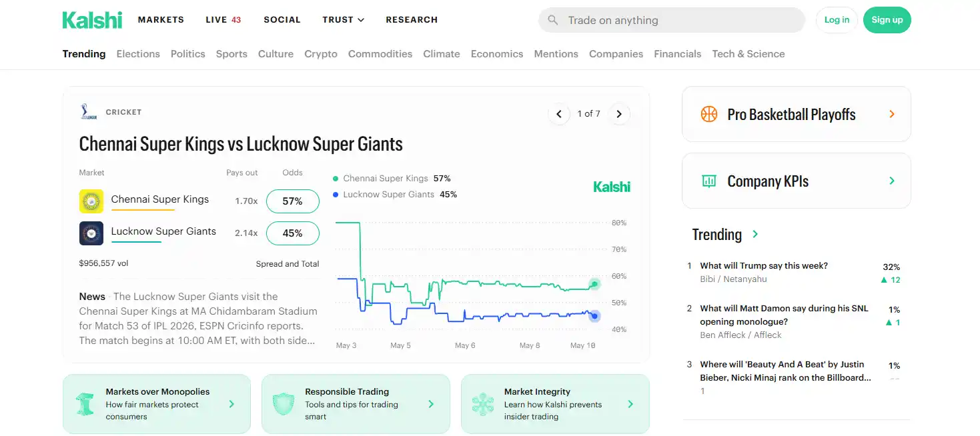Select the Economics category tab

tap(497, 54)
